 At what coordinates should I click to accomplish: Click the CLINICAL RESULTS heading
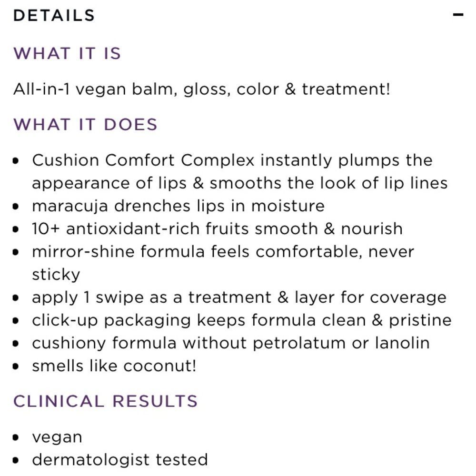[x=105, y=401]
